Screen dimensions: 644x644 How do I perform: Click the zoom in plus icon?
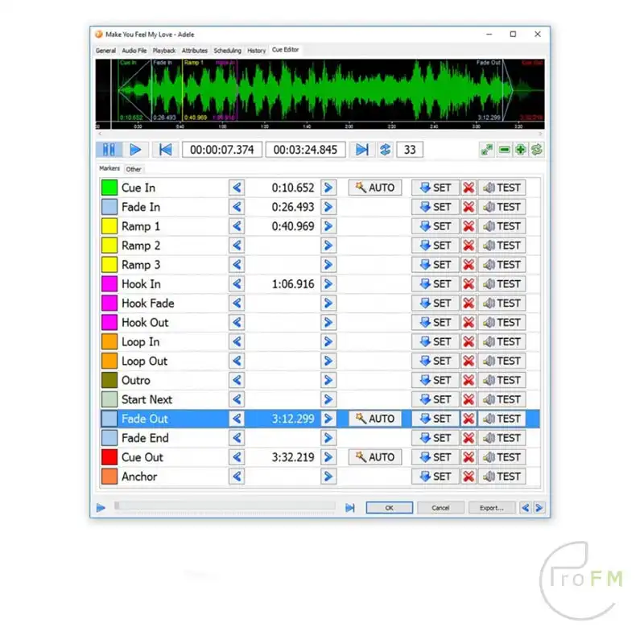(x=521, y=150)
